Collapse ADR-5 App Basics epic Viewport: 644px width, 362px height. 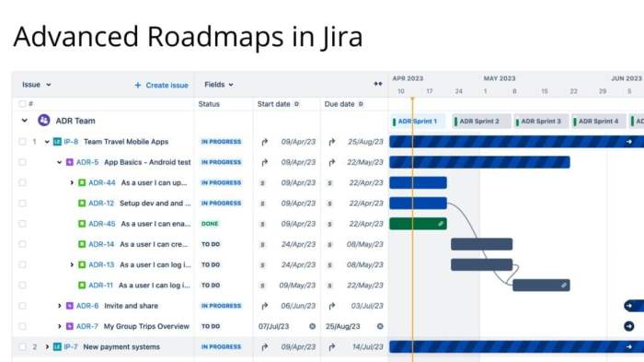tap(59, 162)
